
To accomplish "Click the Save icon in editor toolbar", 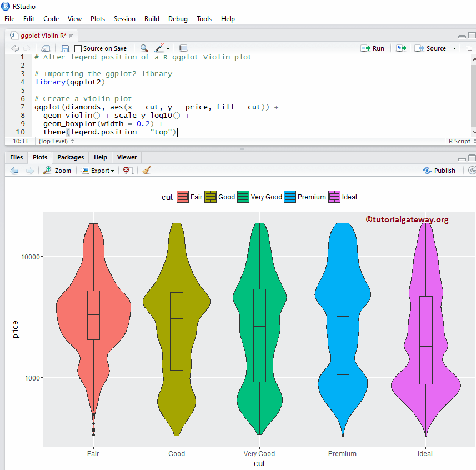I will (65, 48).
